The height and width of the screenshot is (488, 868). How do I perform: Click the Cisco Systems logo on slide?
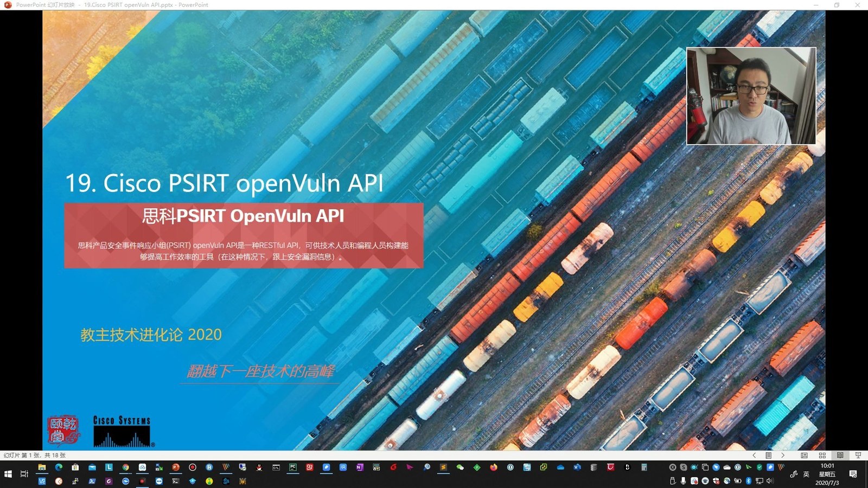pos(123,432)
